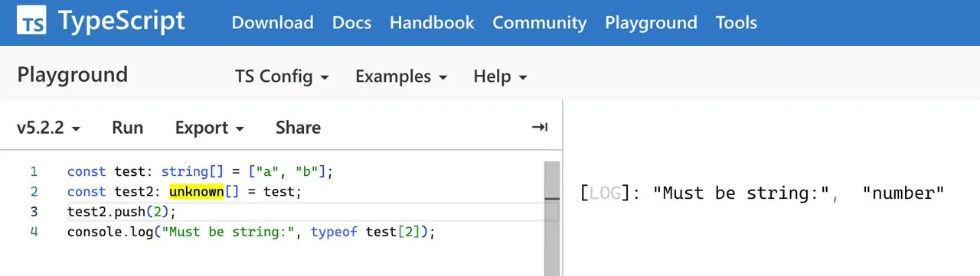
Task: Expand the Export dropdown
Action: tap(210, 128)
